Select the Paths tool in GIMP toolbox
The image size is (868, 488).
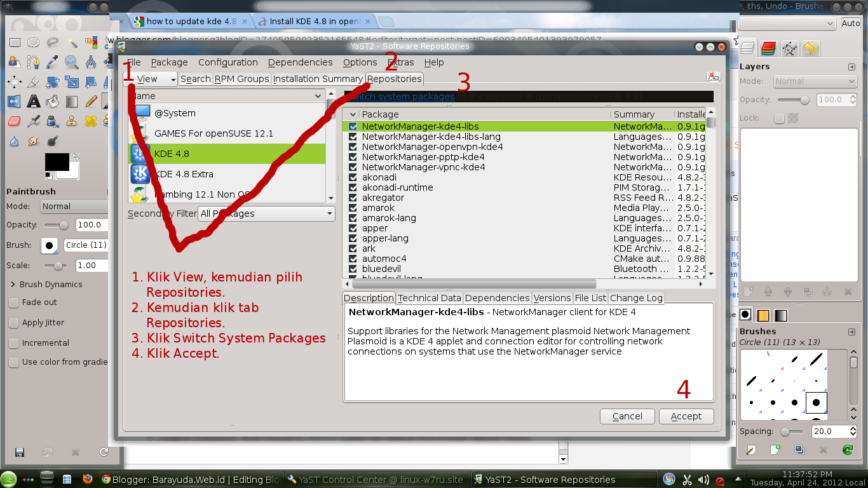[x=34, y=62]
